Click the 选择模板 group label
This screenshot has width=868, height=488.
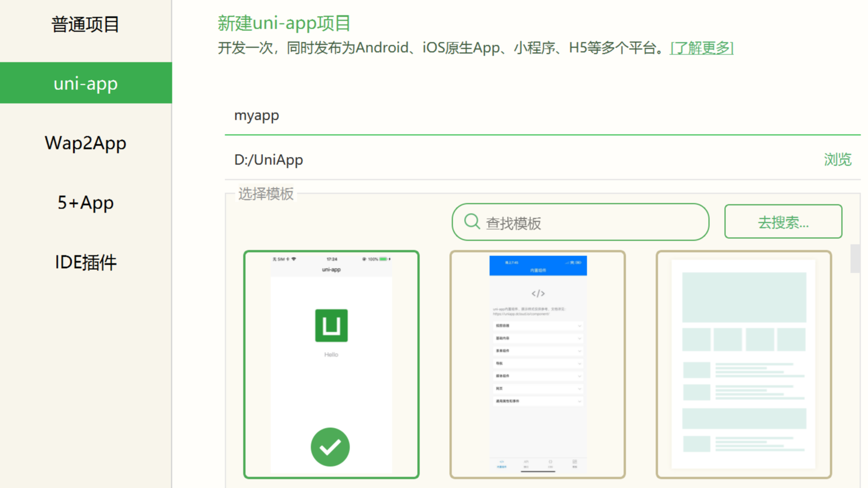click(266, 194)
